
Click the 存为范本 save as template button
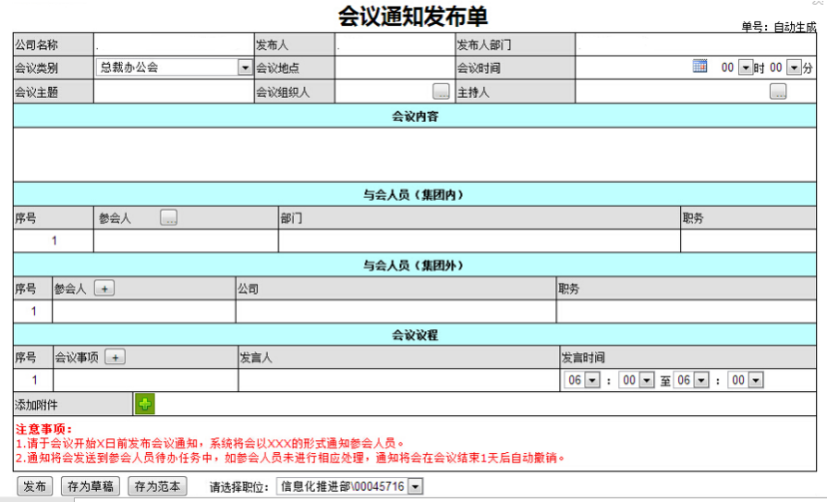coord(158,486)
